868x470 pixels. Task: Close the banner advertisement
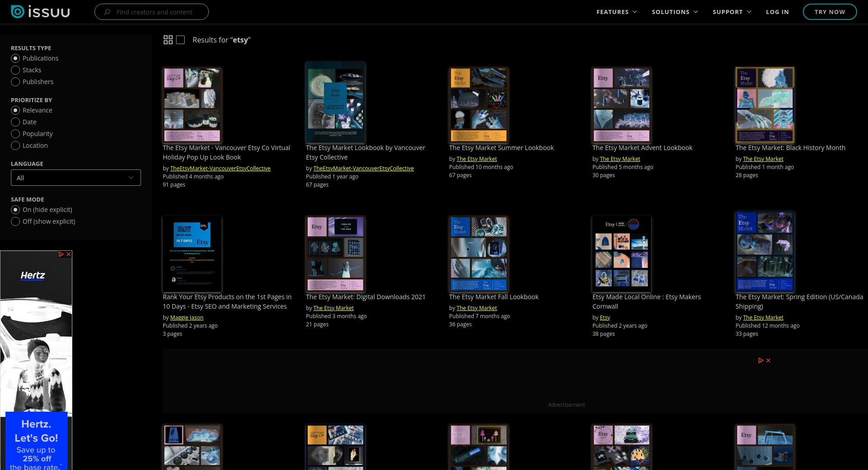click(768, 360)
